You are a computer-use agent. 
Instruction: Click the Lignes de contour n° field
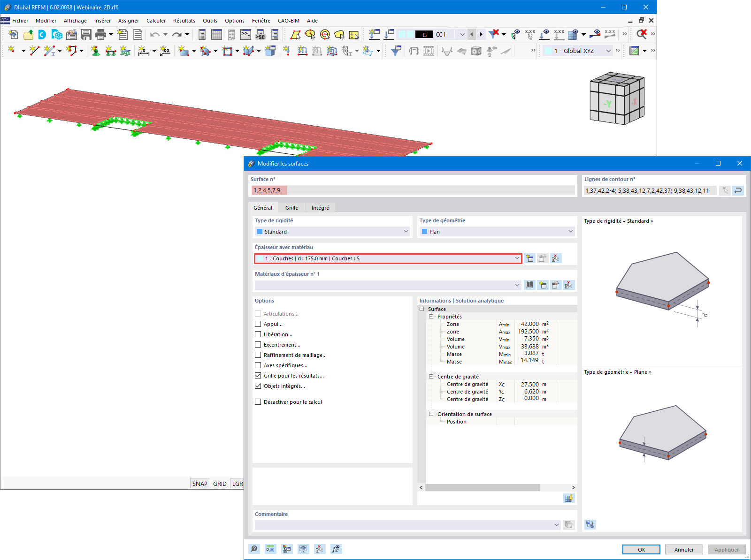[650, 190]
